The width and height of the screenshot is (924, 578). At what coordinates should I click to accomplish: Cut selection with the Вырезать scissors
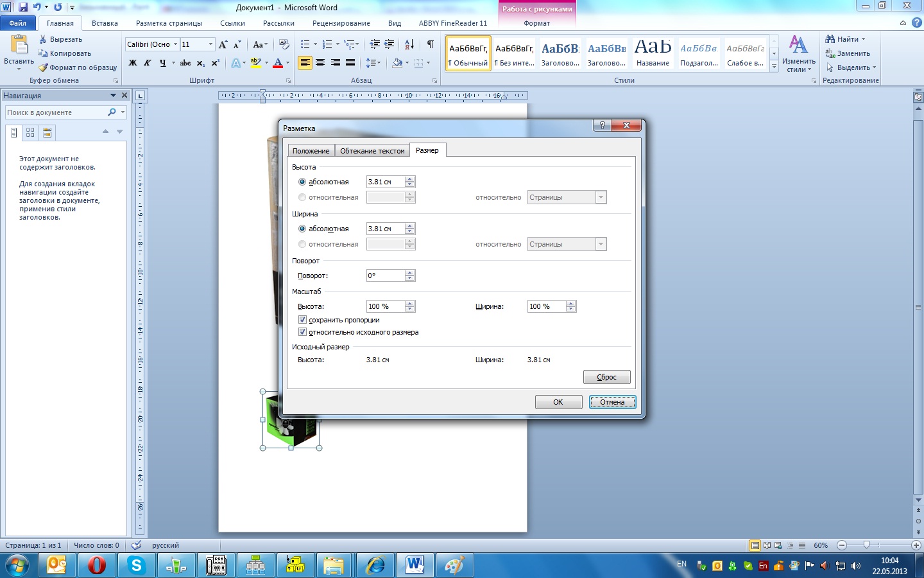pos(60,39)
